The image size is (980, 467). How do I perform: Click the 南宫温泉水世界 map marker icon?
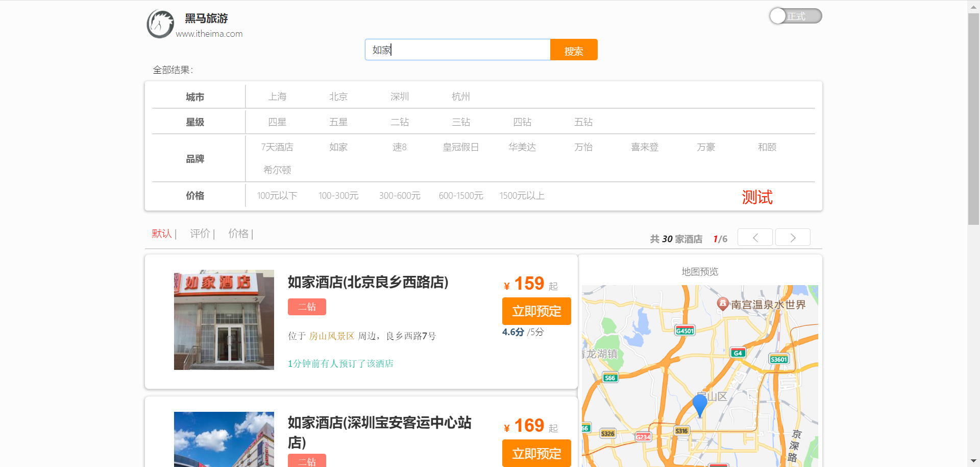722,304
